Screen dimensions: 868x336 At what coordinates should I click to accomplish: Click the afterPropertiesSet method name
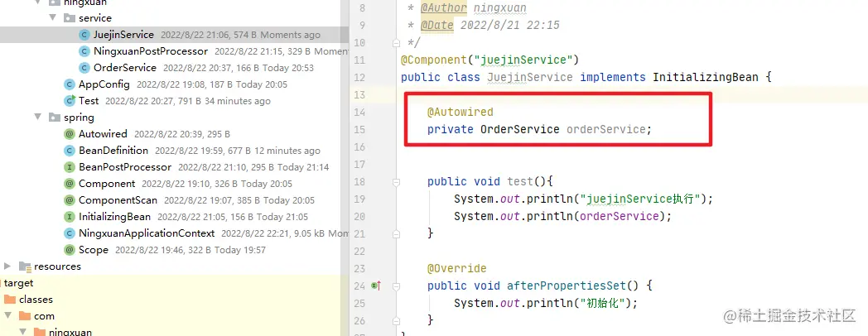point(567,286)
